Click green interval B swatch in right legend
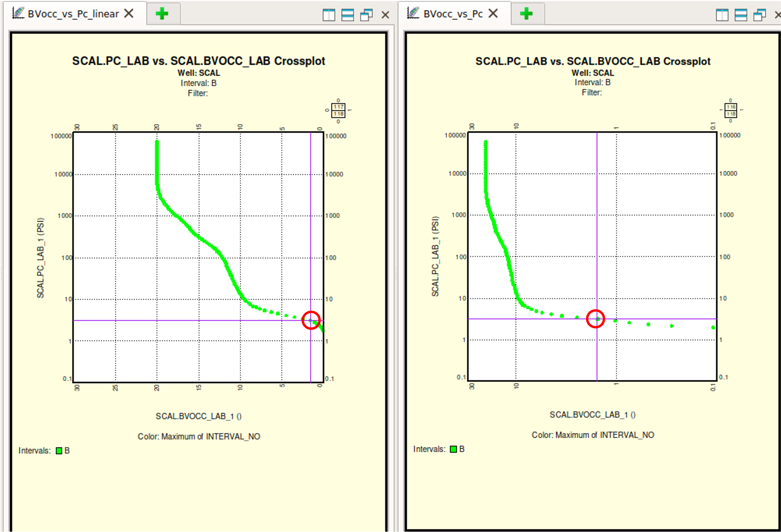The width and height of the screenshot is (781, 532). (x=453, y=449)
